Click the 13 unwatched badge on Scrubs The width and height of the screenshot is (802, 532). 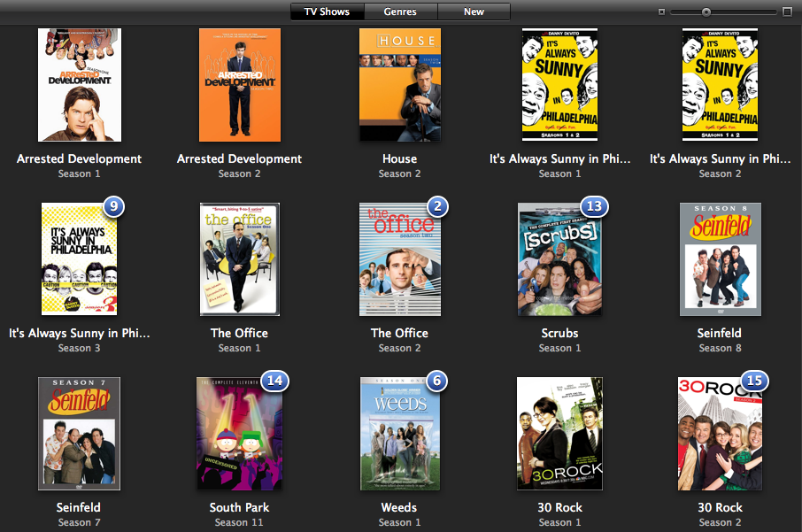(594, 206)
